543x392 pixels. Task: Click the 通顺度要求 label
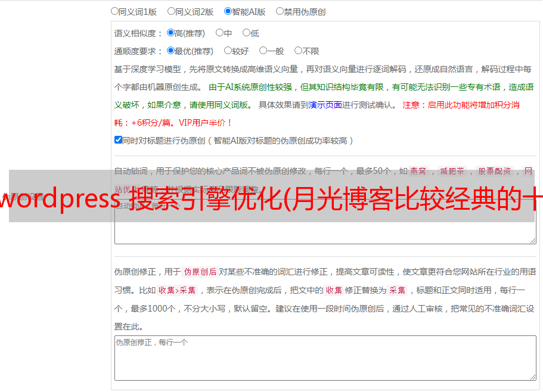pyautogui.click(x=138, y=51)
